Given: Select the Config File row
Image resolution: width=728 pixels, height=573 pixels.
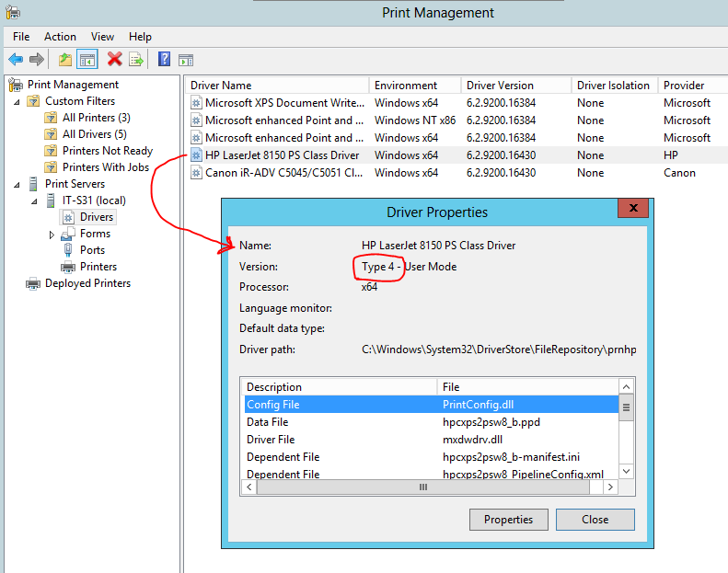Looking at the screenshot, I should point(432,404).
